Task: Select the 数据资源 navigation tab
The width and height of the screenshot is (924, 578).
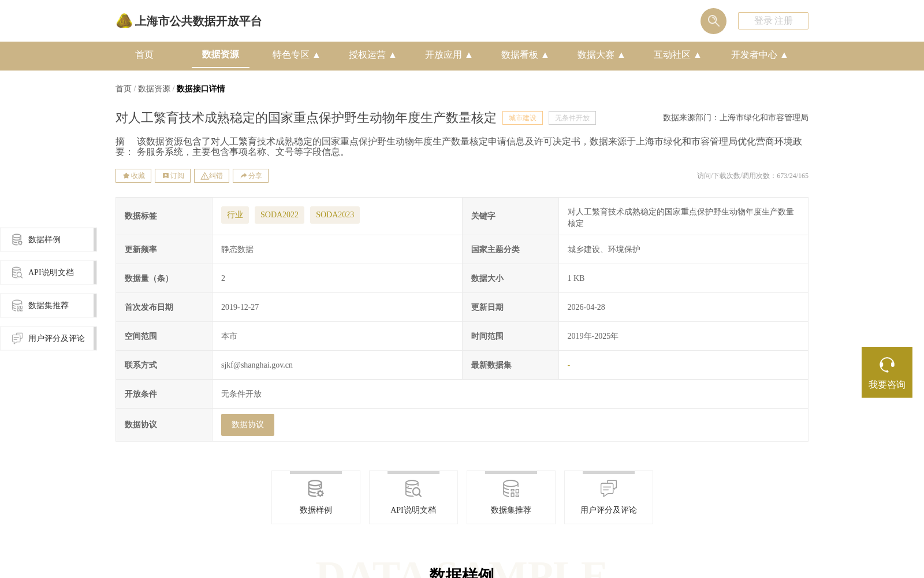Action: pyautogui.click(x=221, y=54)
